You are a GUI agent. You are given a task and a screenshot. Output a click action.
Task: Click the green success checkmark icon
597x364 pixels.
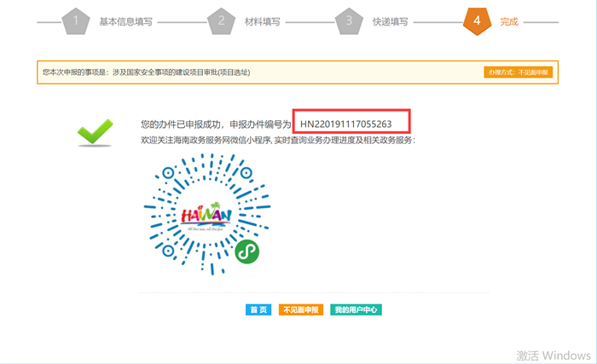click(x=96, y=132)
